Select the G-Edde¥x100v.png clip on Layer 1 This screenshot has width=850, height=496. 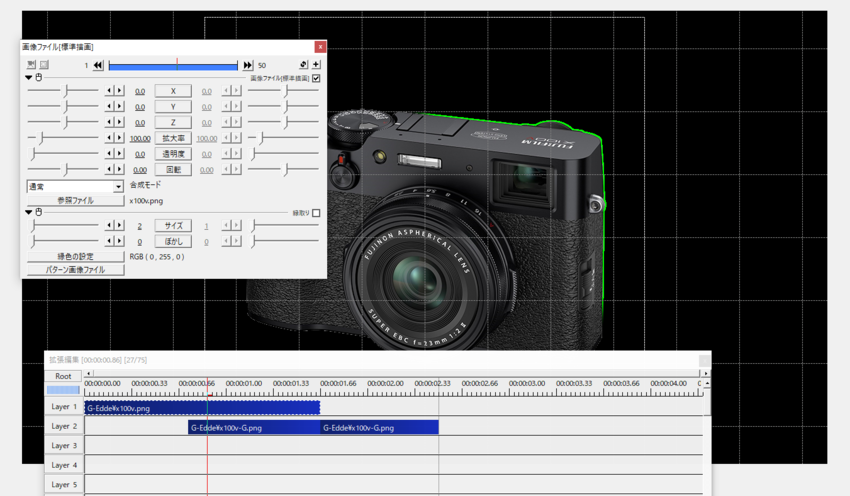tap(202, 408)
